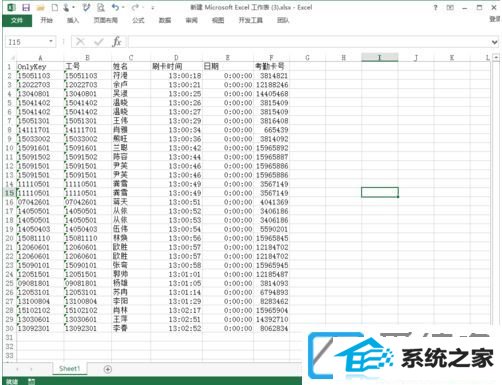Click the vertical scrollbar up arrow
Image resolution: width=502 pixels, height=385 pixels.
click(496, 57)
